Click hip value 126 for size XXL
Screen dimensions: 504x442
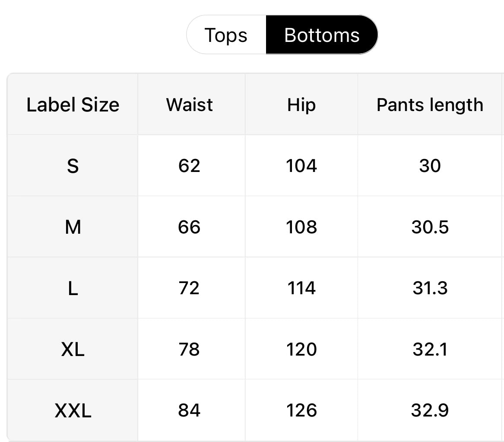coord(301,410)
